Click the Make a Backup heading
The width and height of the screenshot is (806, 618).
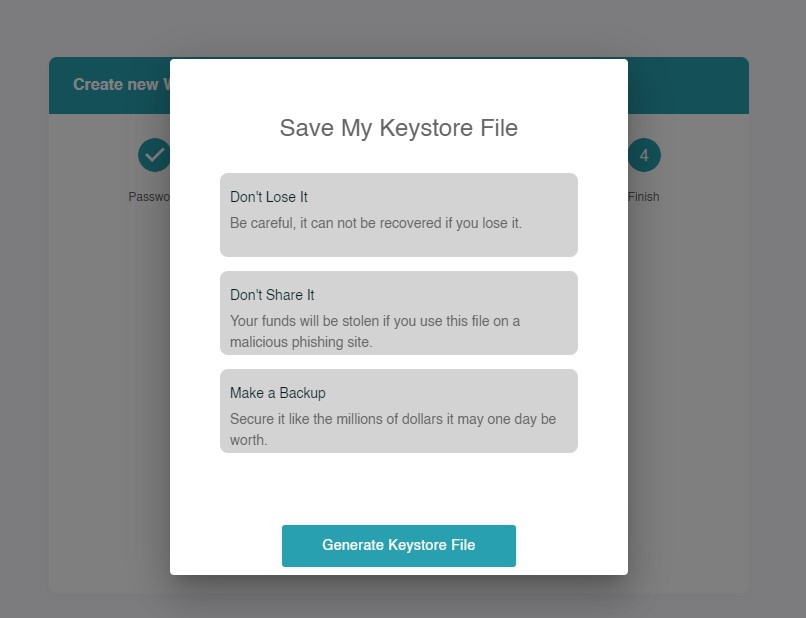(x=277, y=393)
